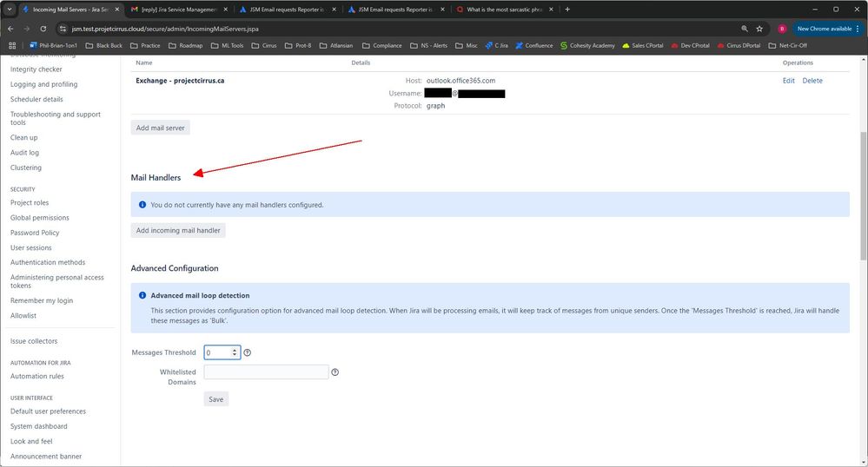
Task: Reload the page with the refresh icon
Action: [43, 29]
